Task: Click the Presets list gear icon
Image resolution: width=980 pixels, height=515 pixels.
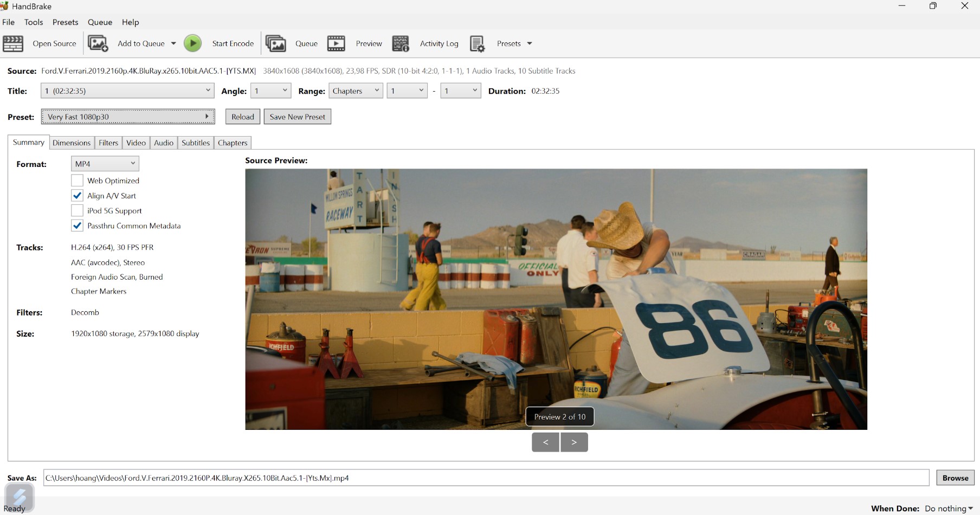Action: pos(477,43)
